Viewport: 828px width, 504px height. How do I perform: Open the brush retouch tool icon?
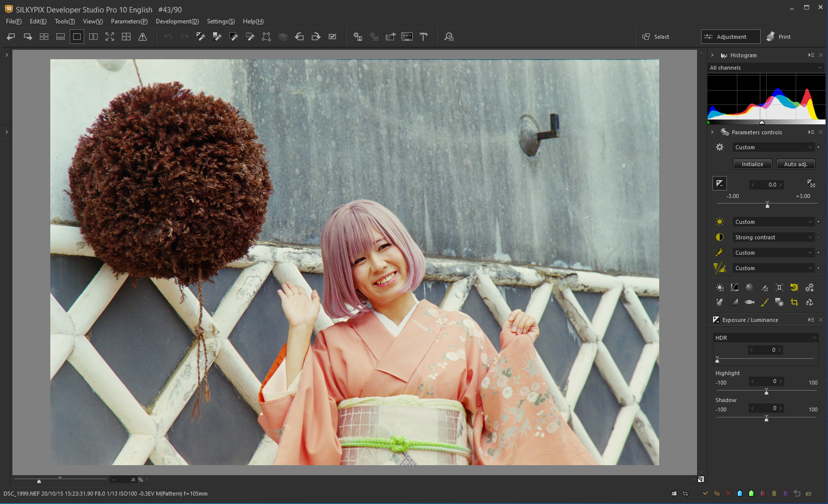point(764,302)
